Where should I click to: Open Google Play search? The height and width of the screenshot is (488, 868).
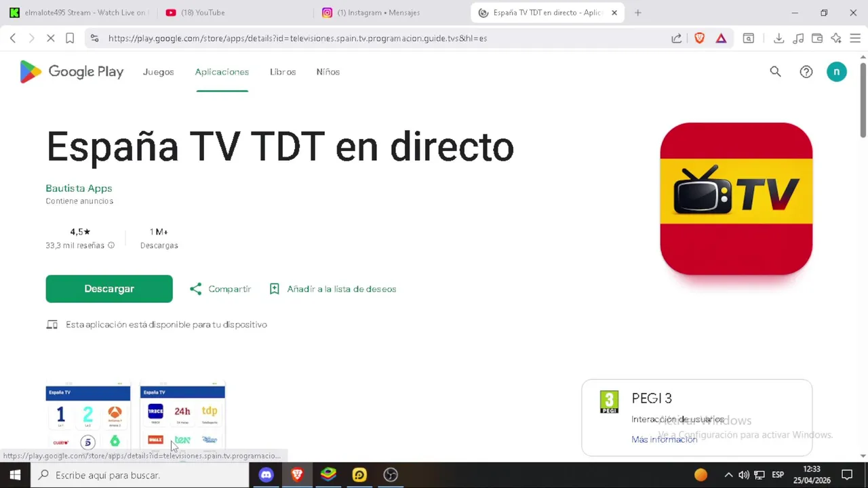[775, 72]
